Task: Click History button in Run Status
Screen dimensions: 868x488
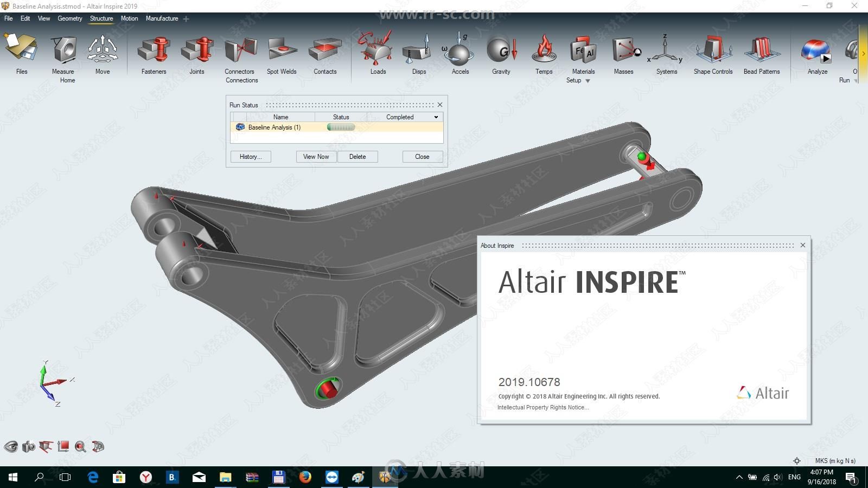Action: point(251,157)
